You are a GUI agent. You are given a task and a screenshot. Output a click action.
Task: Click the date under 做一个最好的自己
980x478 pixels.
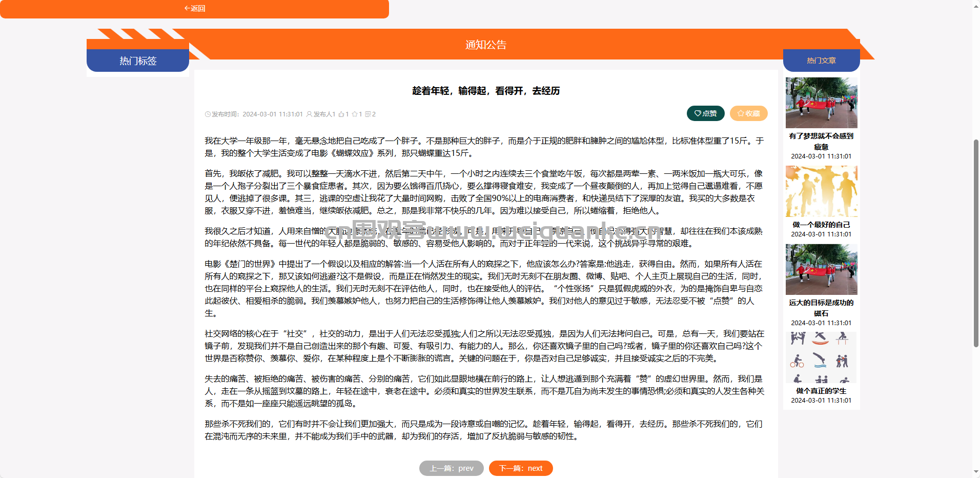coord(821,234)
